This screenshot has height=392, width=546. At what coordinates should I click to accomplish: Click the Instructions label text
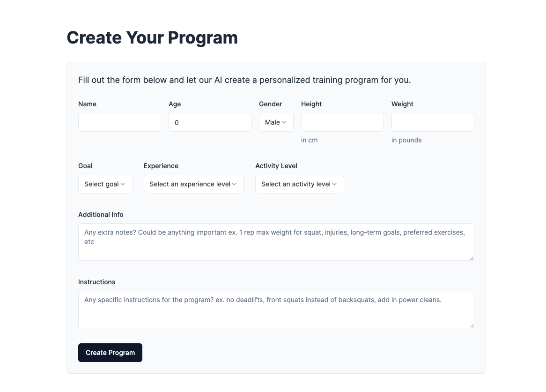[96, 282]
